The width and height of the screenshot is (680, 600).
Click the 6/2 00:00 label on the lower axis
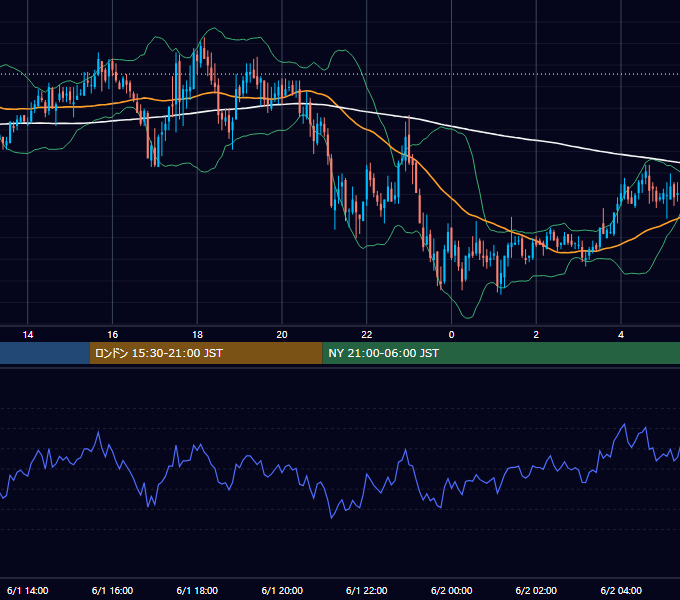(x=451, y=590)
